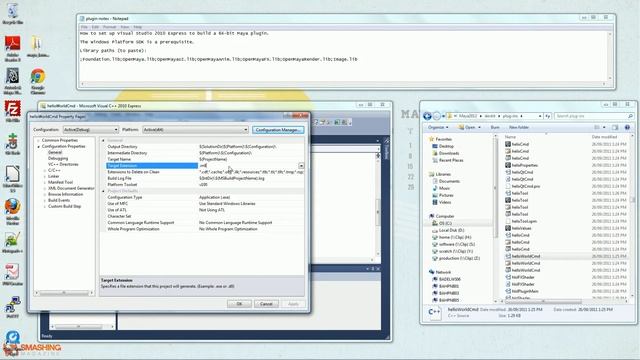
Task: Open the Explorer view options dropdown arrow
Action: (x=604, y=127)
